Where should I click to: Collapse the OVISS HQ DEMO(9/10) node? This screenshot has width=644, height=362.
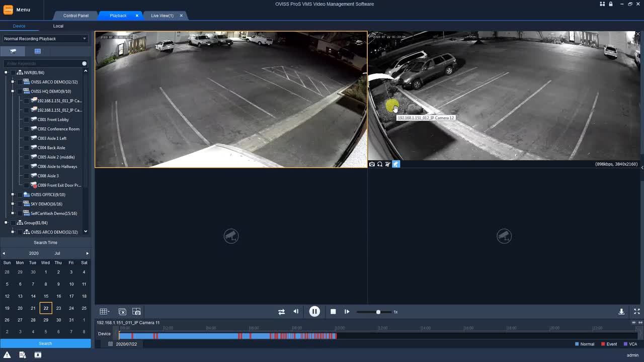(13, 92)
